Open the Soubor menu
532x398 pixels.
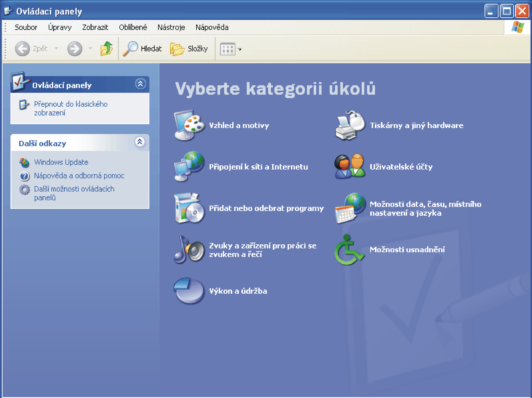[x=26, y=27]
